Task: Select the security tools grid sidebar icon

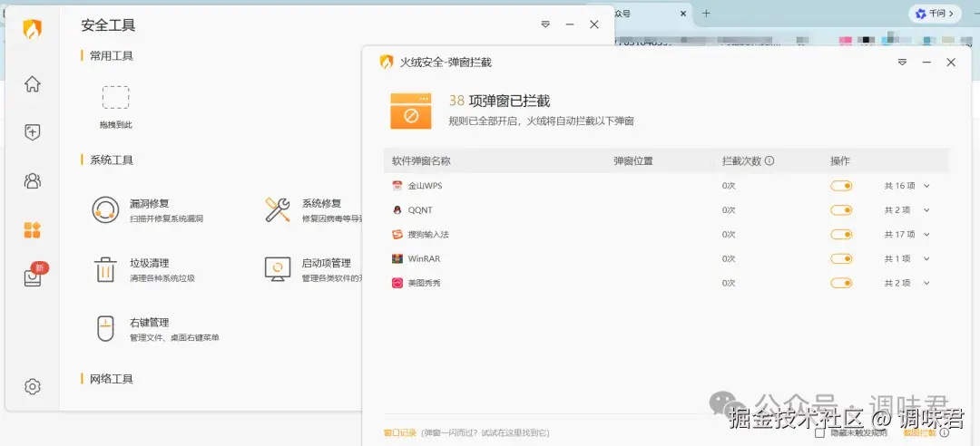Action: click(x=33, y=230)
